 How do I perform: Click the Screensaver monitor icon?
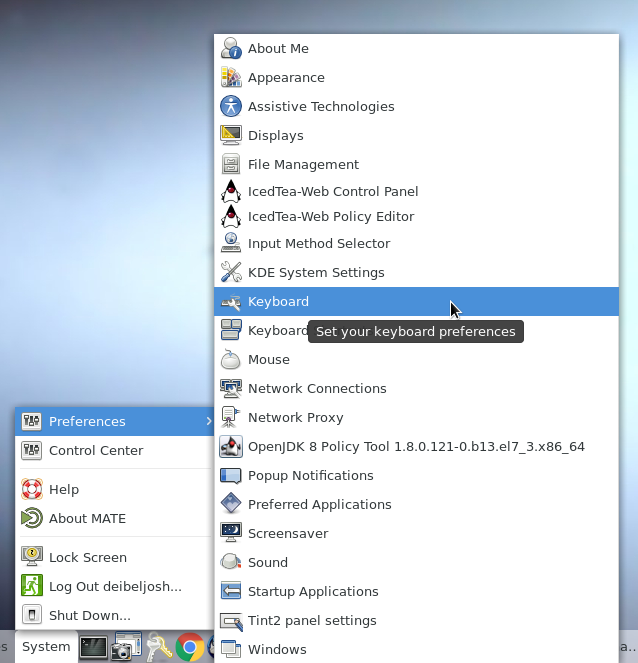coord(231,533)
